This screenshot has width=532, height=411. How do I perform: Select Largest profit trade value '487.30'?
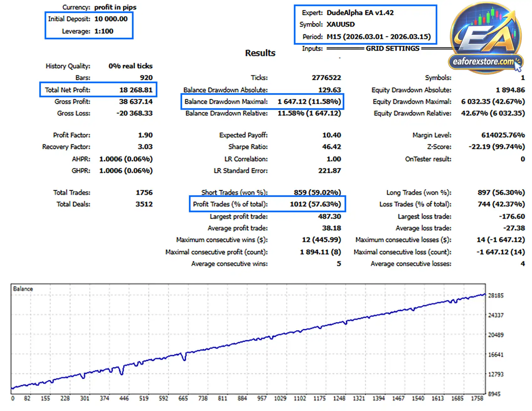(x=330, y=216)
